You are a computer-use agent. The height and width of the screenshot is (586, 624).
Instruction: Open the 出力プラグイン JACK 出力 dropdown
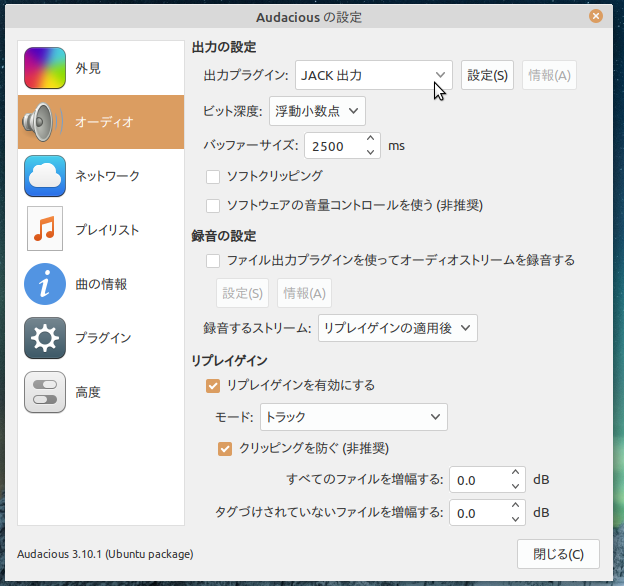coord(374,75)
